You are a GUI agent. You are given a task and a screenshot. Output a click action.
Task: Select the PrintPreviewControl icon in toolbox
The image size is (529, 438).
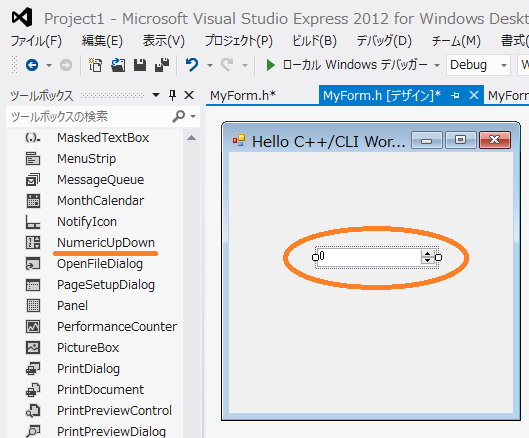coord(33,411)
